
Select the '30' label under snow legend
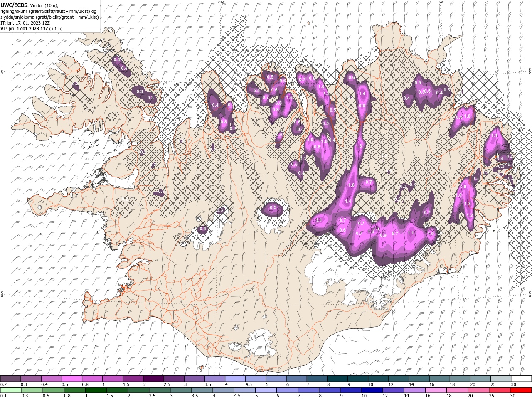[514, 384]
